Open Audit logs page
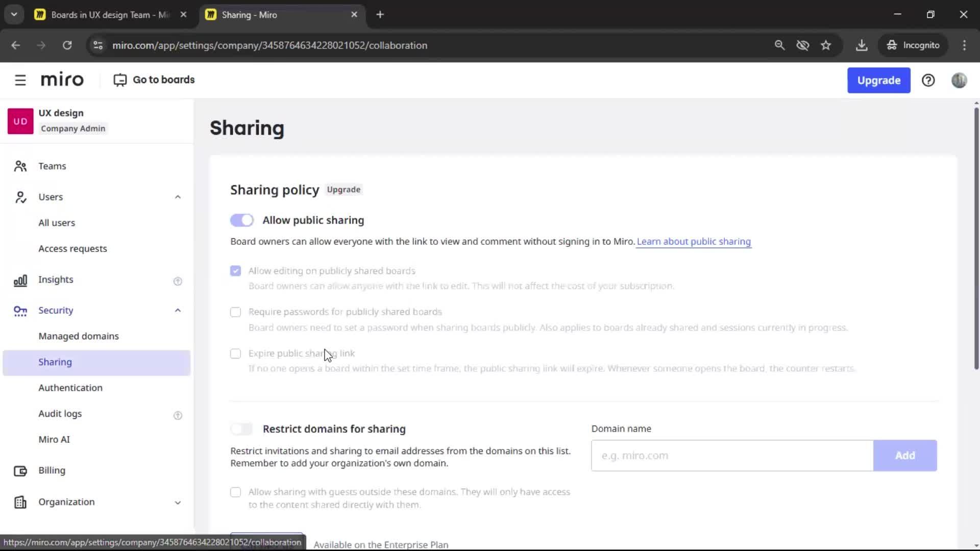This screenshot has height=551, width=980. tap(60, 414)
